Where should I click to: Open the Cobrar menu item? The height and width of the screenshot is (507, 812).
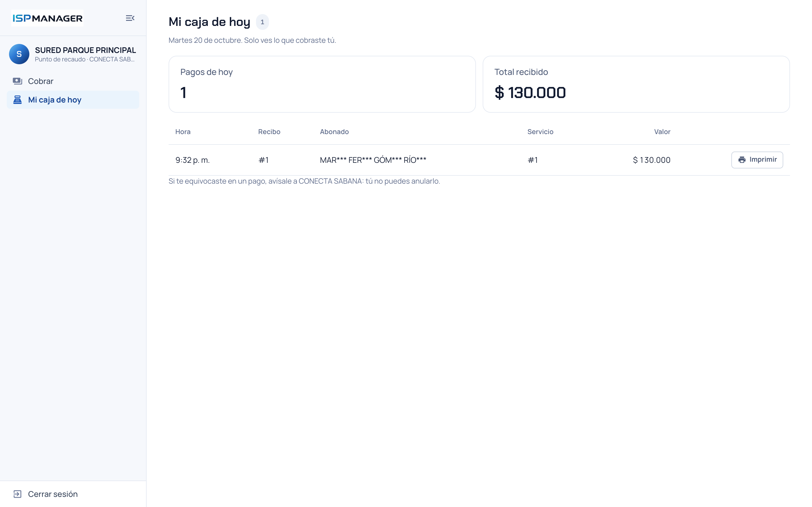click(x=73, y=81)
